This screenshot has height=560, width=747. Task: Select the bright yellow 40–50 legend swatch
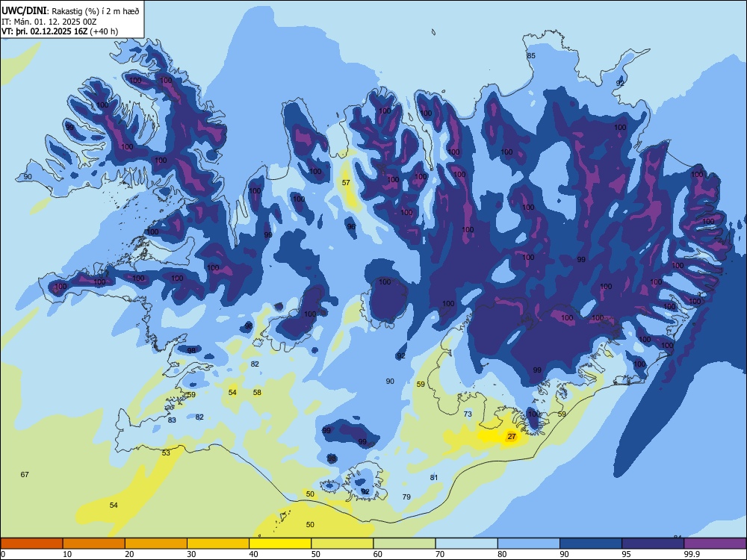click(280, 544)
